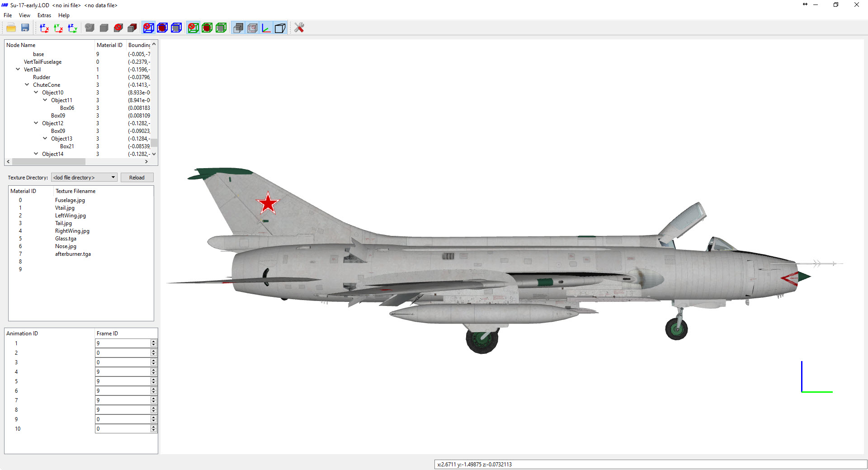Open the Extras menu
868x470 pixels.
click(44, 15)
